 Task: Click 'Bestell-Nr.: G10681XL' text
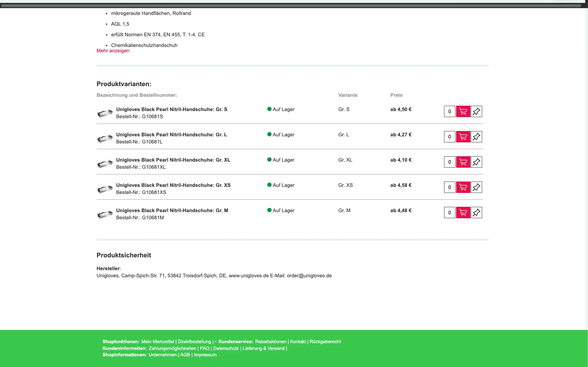141,167
